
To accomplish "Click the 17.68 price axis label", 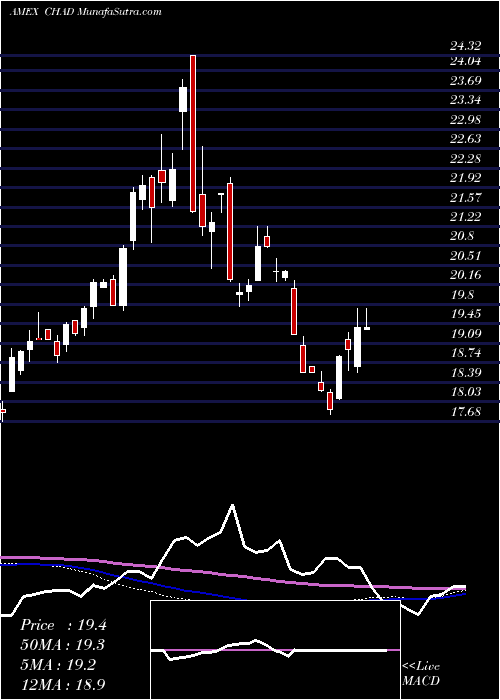I will click(466, 411).
